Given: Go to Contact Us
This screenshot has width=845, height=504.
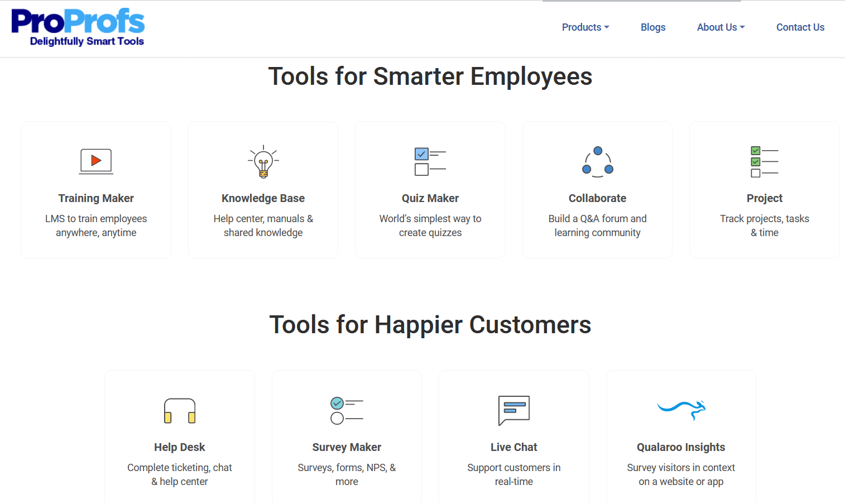Looking at the screenshot, I should click(800, 27).
